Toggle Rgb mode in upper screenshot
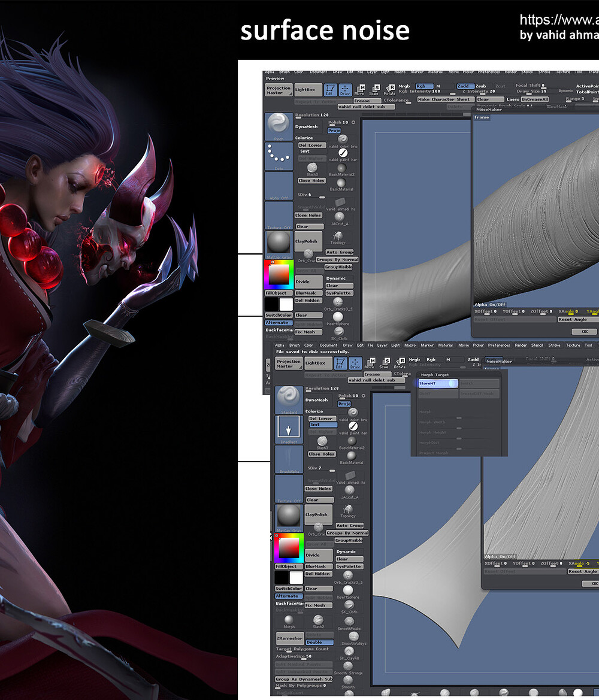The height and width of the screenshot is (700, 599). 424,86
